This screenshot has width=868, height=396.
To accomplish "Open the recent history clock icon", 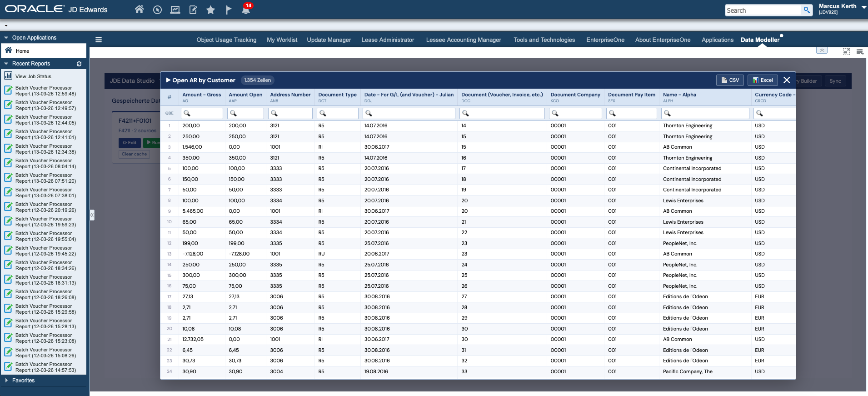I will click(x=157, y=10).
